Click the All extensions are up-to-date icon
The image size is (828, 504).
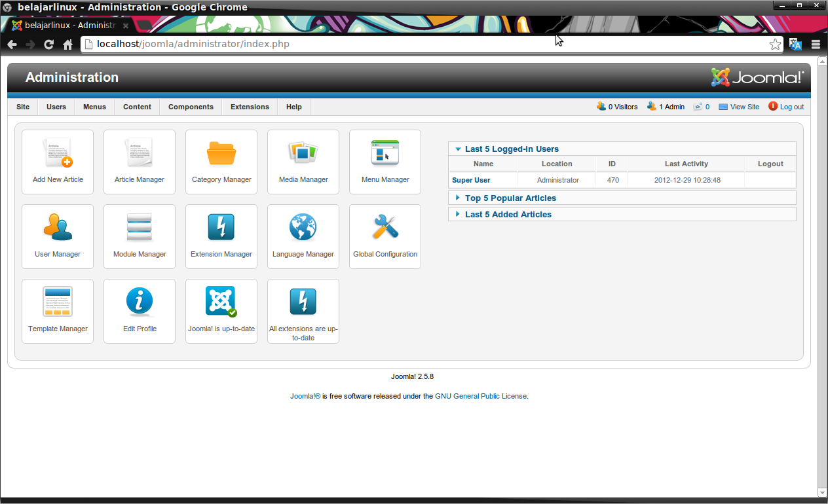tap(303, 311)
